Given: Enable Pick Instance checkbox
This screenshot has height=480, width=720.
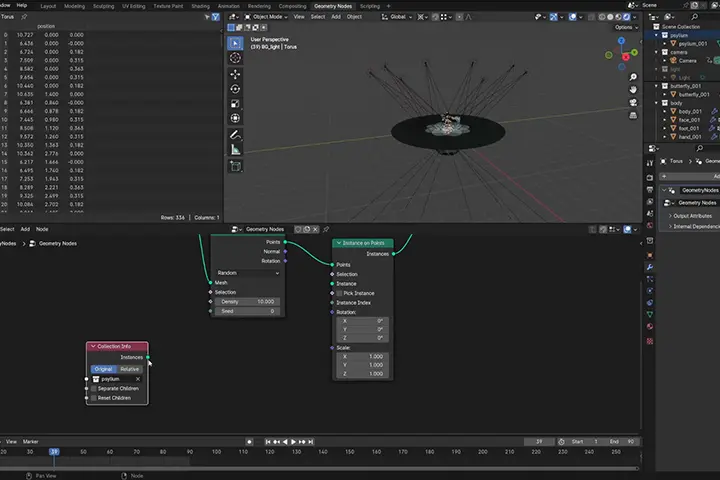Looking at the screenshot, I should point(339,293).
